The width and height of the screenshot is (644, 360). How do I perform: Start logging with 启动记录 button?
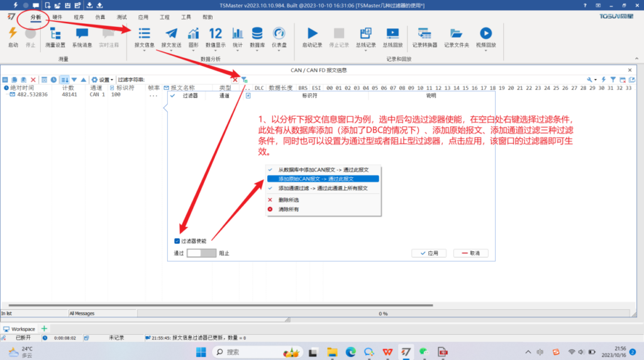click(312, 36)
